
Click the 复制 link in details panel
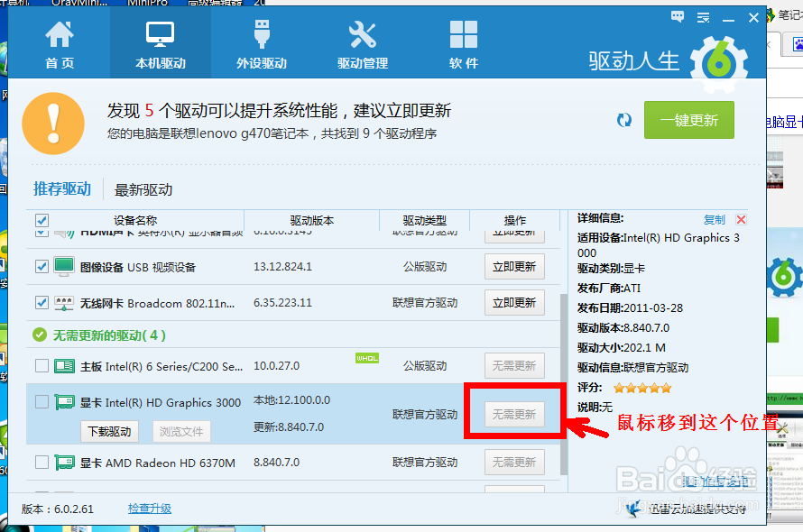point(715,220)
